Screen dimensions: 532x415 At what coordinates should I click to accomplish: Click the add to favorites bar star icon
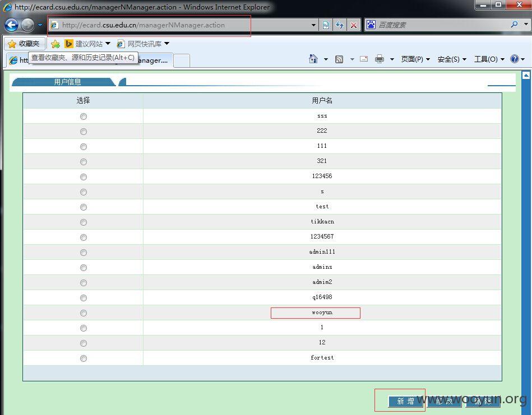[x=55, y=44]
